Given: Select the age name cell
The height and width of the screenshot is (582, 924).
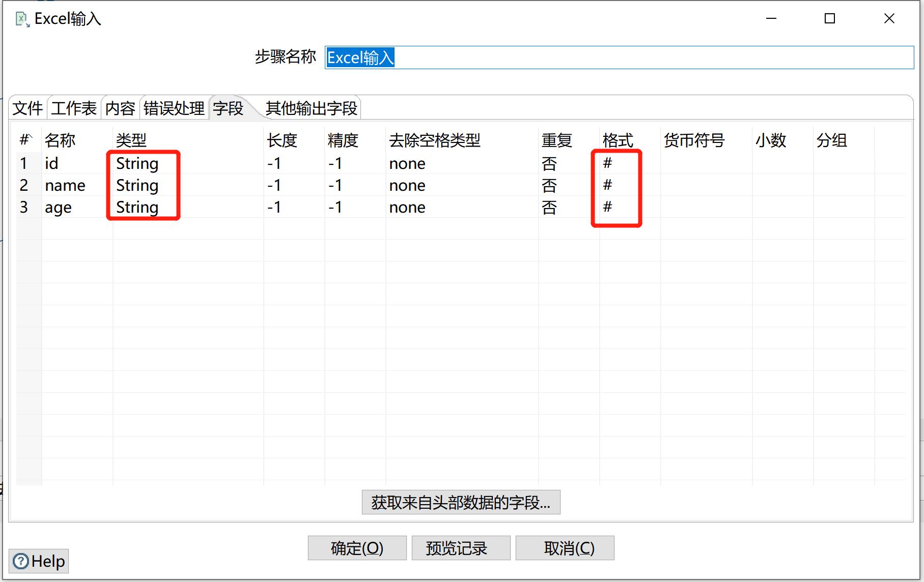Looking at the screenshot, I should coord(77,207).
